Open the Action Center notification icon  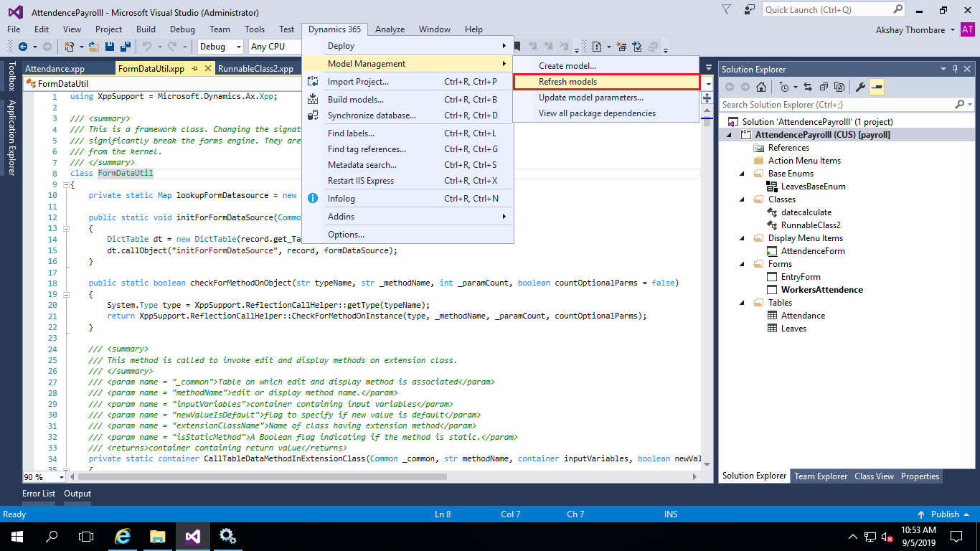956,536
